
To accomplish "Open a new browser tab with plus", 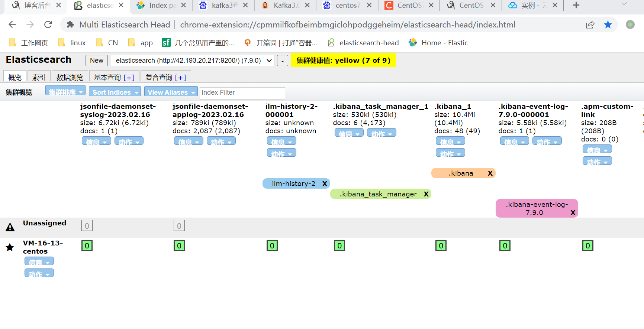I will pyautogui.click(x=576, y=5).
